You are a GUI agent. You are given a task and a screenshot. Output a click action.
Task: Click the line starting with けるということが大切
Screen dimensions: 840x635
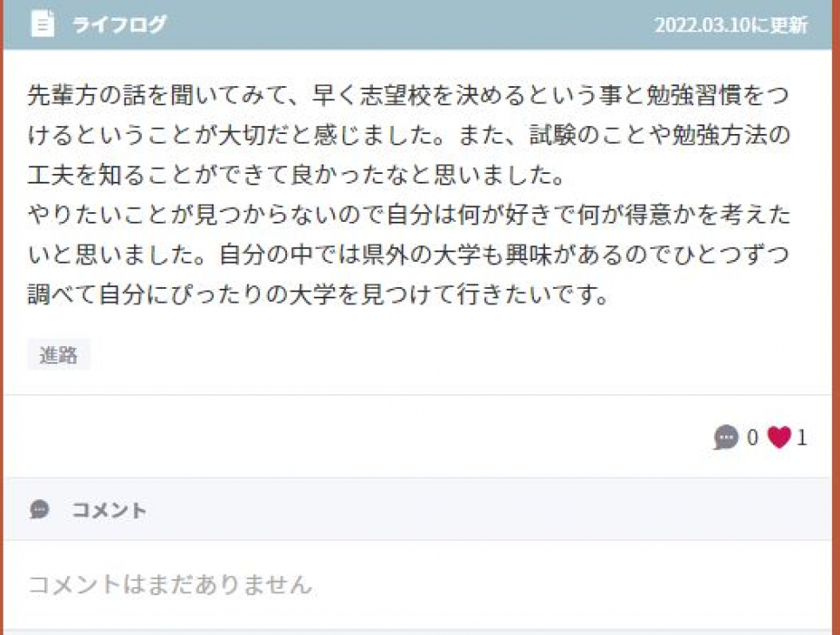(408, 135)
